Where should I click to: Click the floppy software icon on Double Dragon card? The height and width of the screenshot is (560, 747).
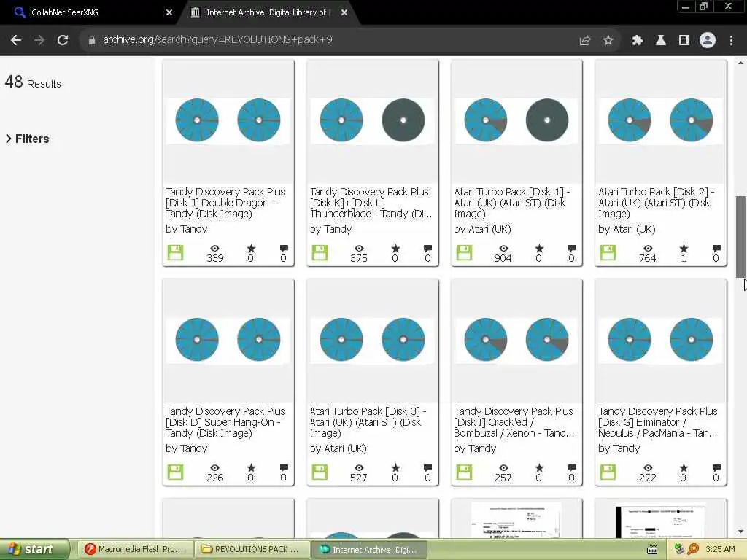tap(175, 253)
